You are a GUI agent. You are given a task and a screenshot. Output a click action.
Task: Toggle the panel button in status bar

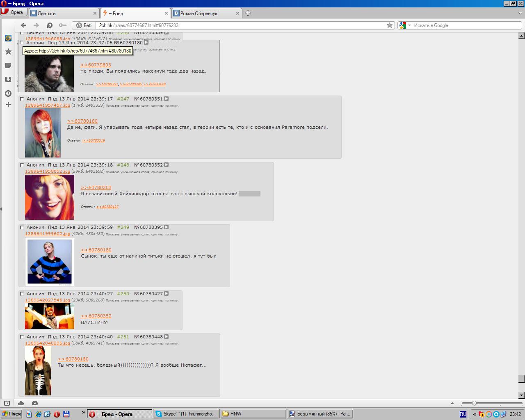(x=7, y=403)
